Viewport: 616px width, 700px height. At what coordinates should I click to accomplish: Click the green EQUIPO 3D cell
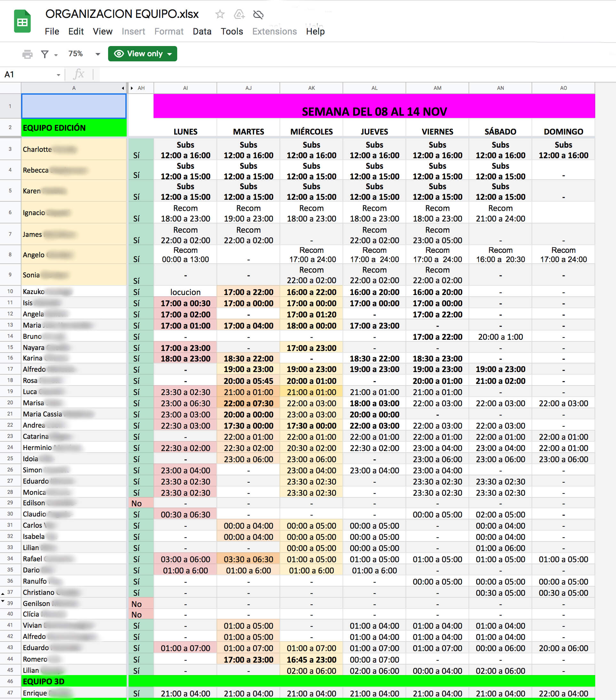[x=74, y=681]
